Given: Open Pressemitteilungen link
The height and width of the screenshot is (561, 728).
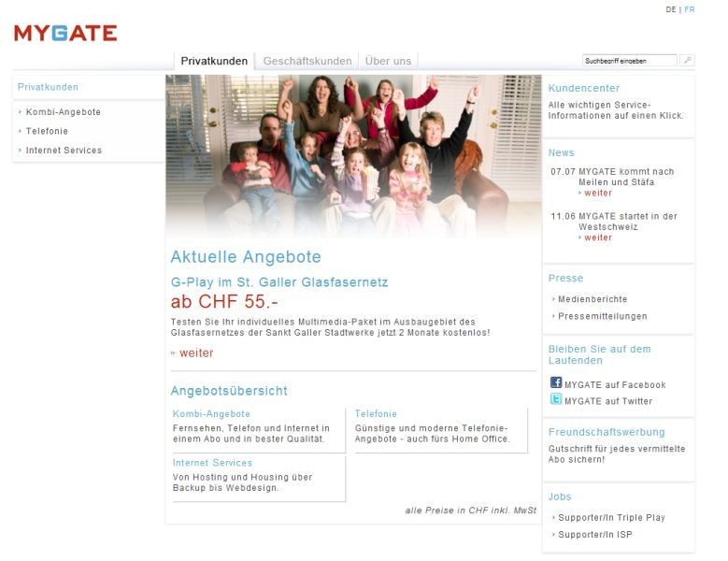Looking at the screenshot, I should pos(603,316).
